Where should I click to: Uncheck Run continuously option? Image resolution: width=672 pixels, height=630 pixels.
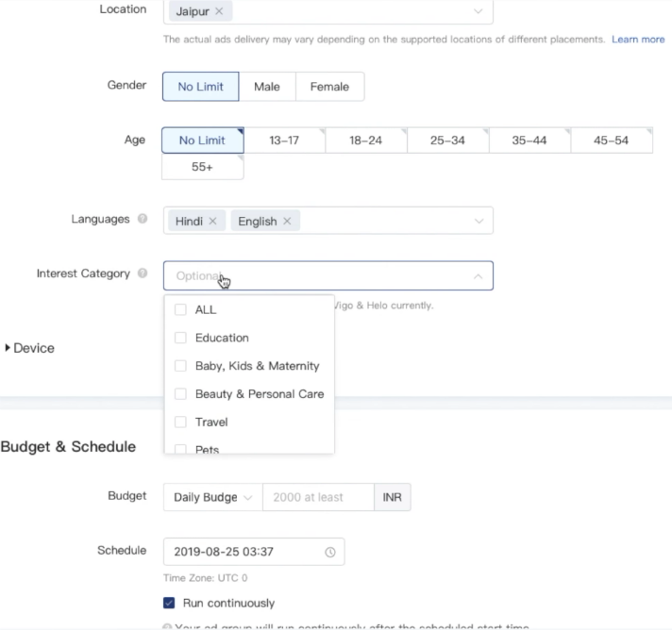tap(169, 603)
